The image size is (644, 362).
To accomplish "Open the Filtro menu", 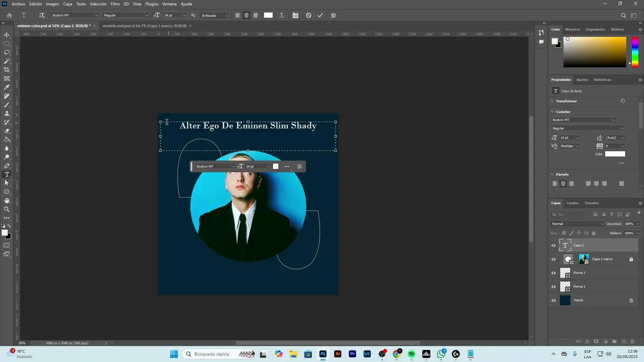I will pos(115,4).
